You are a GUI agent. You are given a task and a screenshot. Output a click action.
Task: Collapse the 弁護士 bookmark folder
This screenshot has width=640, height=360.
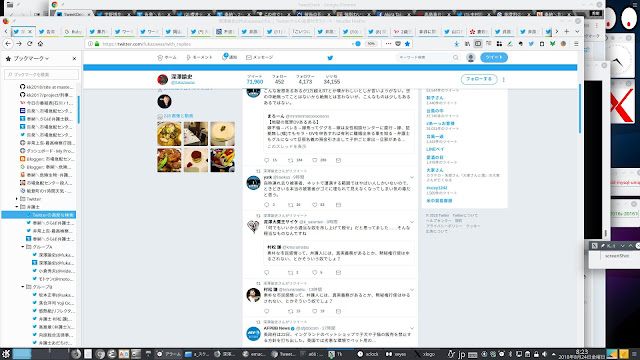(17, 207)
